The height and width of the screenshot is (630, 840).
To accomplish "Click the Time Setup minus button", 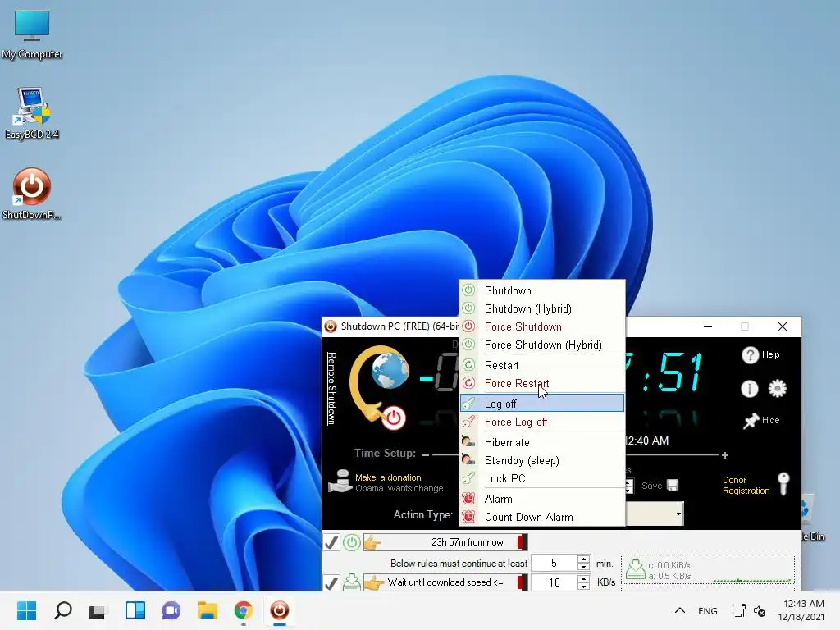I will [x=426, y=455].
